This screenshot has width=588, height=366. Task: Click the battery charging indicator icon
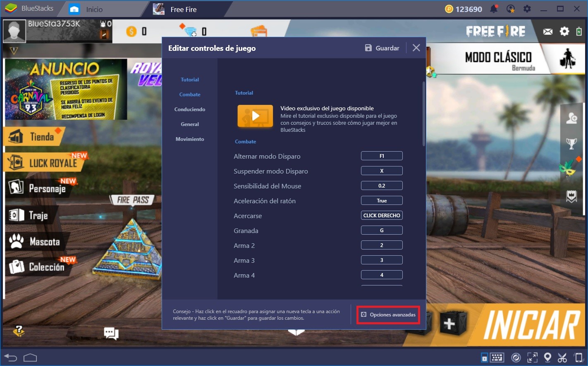(579, 31)
